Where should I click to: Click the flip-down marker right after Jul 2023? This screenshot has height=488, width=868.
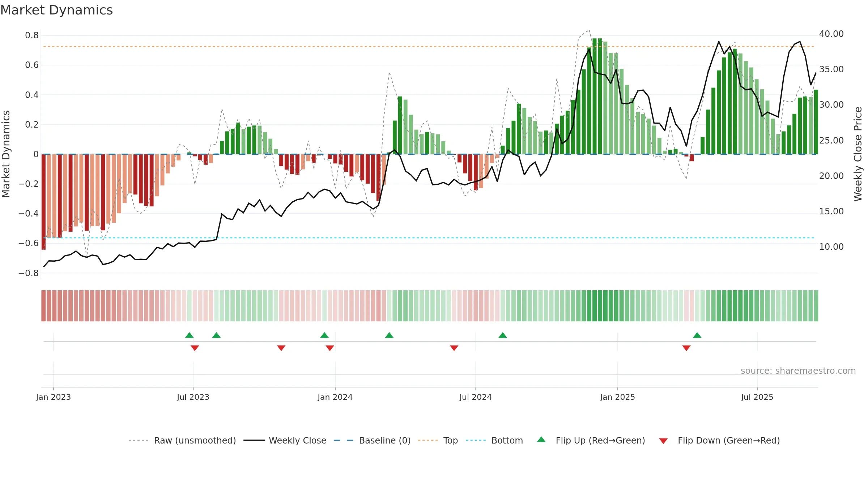pos(195,348)
